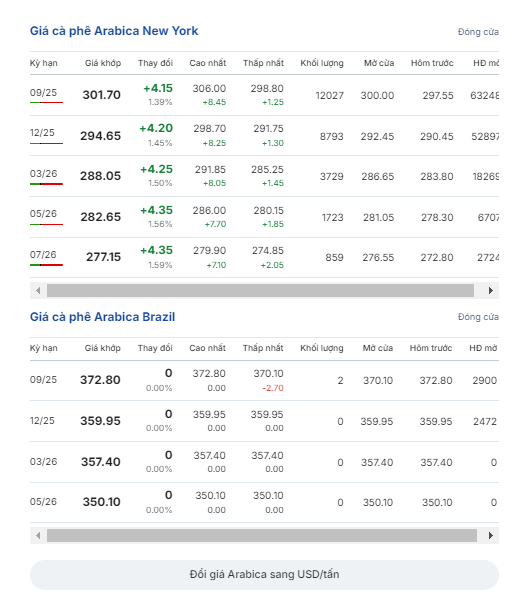
Task: Click the Brazil matched price 372.80
Action: pyautogui.click(x=100, y=380)
